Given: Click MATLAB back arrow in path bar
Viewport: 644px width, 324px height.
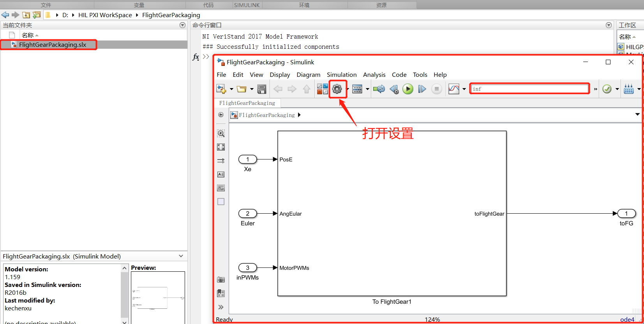Looking at the screenshot, I should (5, 15).
